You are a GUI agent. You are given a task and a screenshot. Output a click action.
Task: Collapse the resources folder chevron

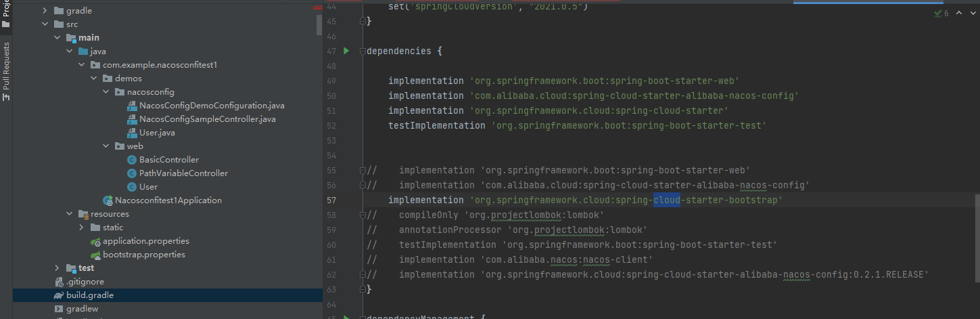point(70,214)
